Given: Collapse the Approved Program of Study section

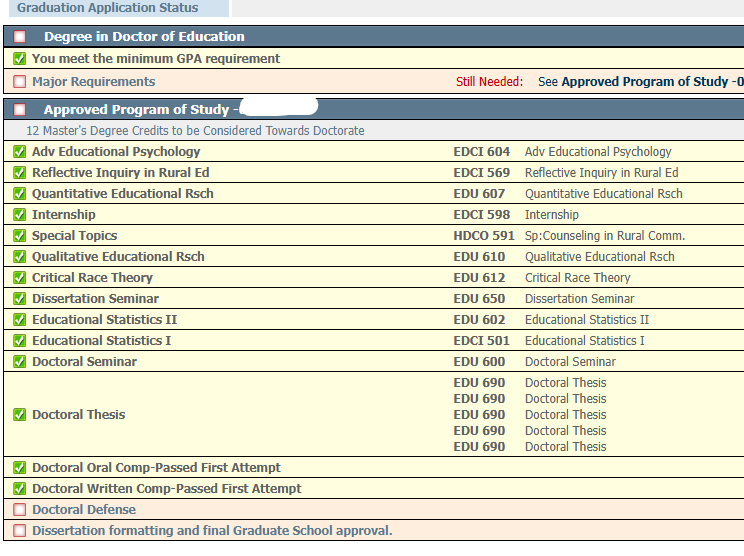Looking at the screenshot, I should (x=19, y=110).
